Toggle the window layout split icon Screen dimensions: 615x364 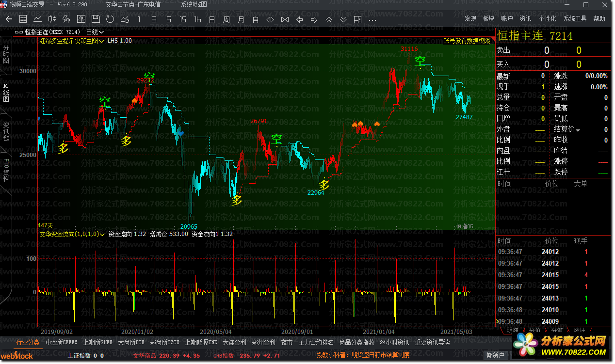click(x=357, y=19)
